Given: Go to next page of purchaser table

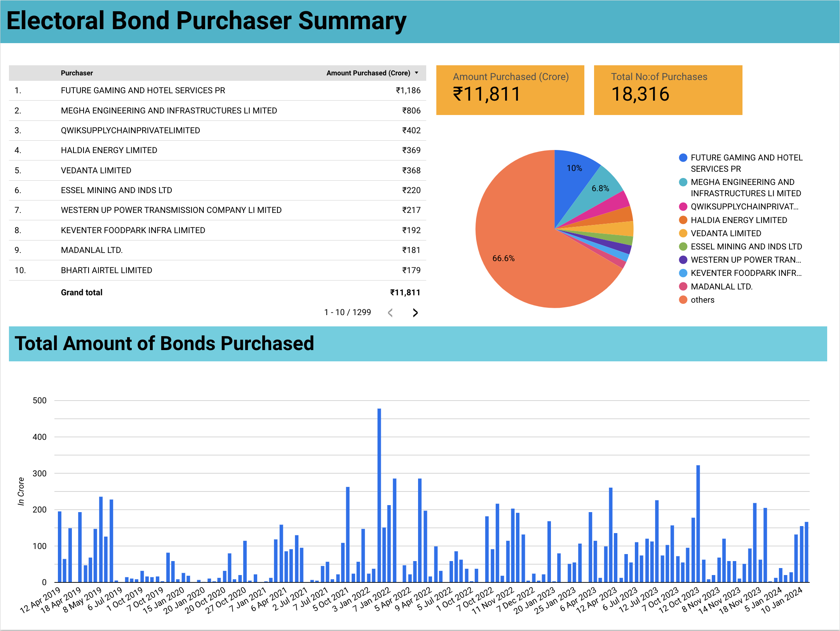Looking at the screenshot, I should point(415,313).
